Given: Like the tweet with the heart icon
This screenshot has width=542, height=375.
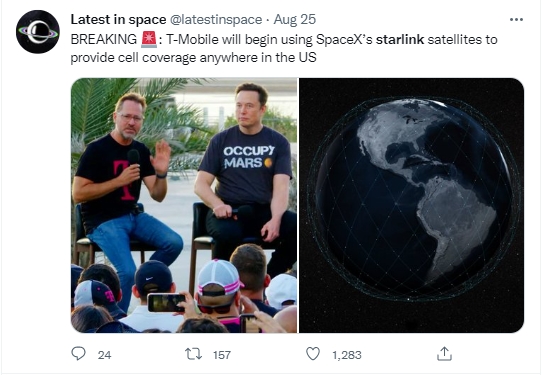Looking at the screenshot, I should [313, 354].
